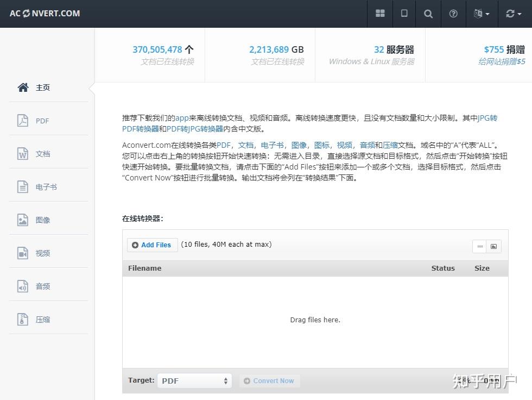The image size is (532, 400).
Task: Click the mobile device icon in header
Action: pos(404,14)
